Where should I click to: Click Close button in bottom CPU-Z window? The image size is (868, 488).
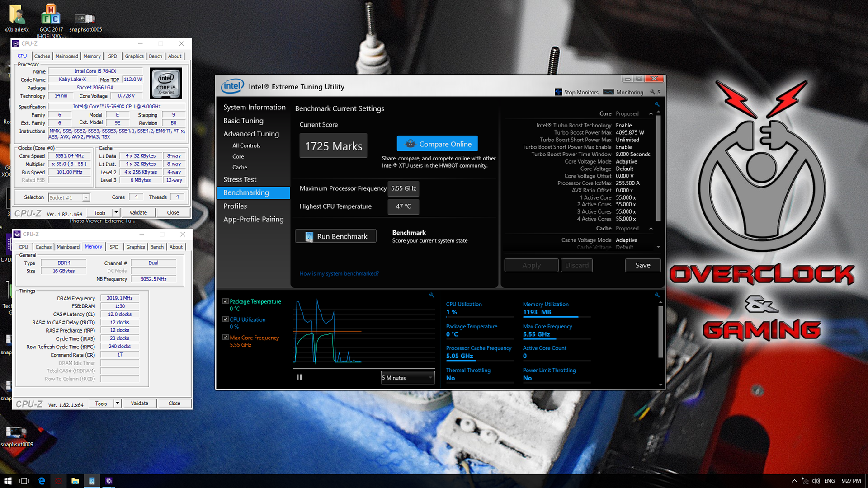(175, 403)
